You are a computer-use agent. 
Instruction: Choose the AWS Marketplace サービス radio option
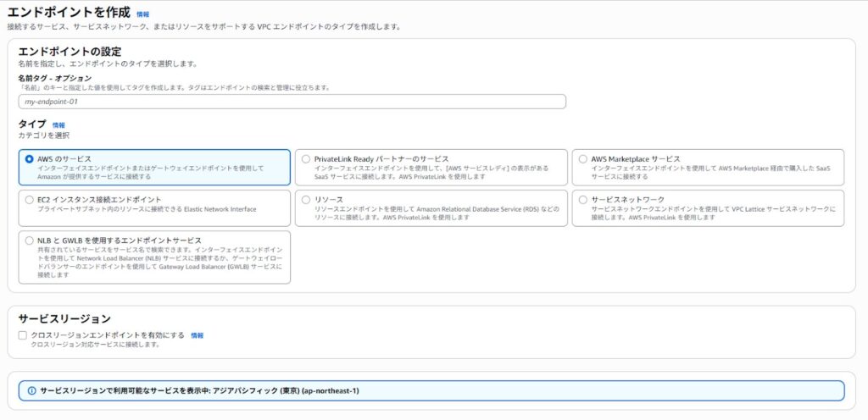coord(582,158)
